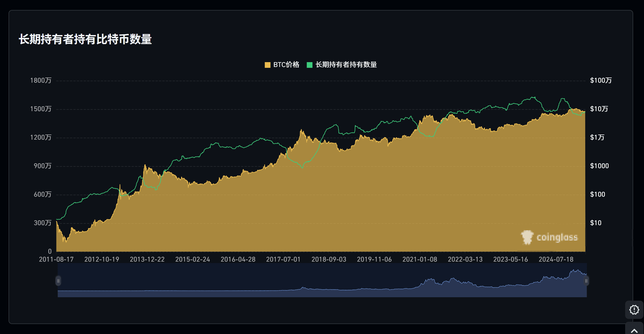Click the green swatch beside 长期持有者持有数量
Screen dimensions: 644x334
[x=309, y=65]
